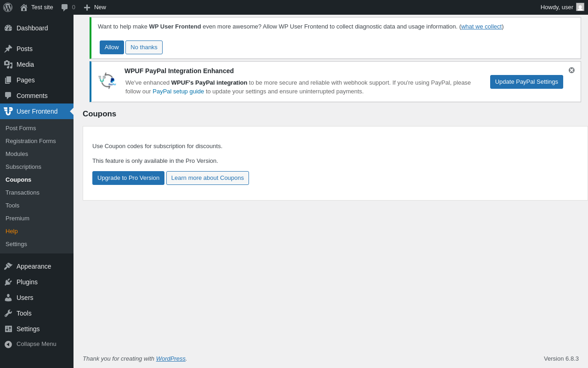This screenshot has height=368, width=588.
Task: Open the New content menu
Action: pyautogui.click(x=95, y=7)
